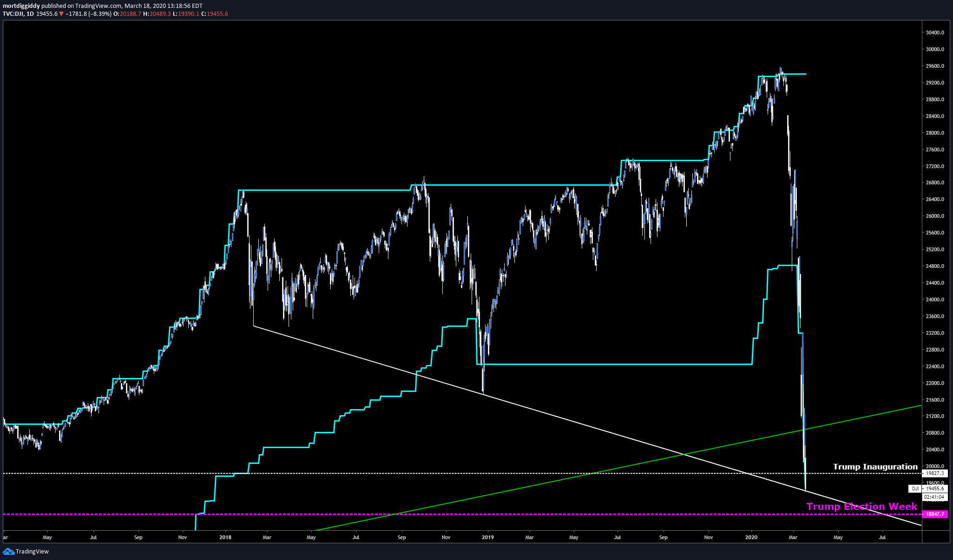Select the white descending trendline

[587, 425]
